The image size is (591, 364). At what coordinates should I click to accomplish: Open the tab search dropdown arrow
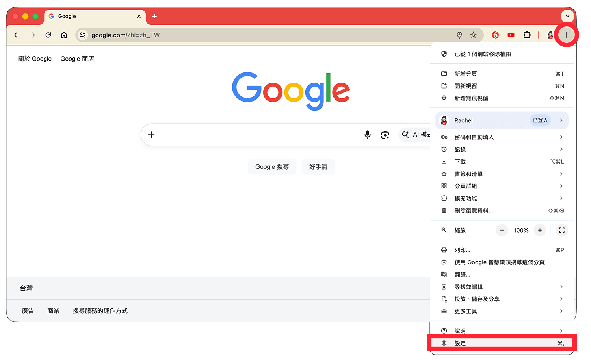point(567,16)
